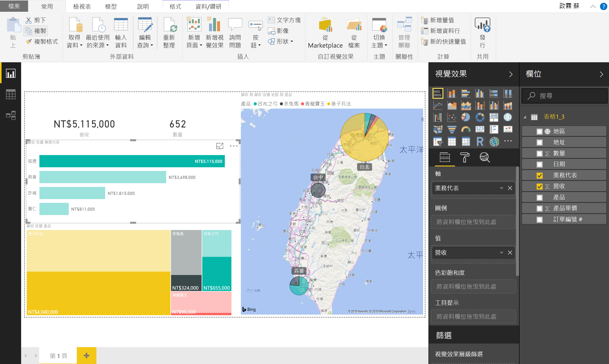
Task: Open the Relationships model view icon
Action: tap(10, 115)
